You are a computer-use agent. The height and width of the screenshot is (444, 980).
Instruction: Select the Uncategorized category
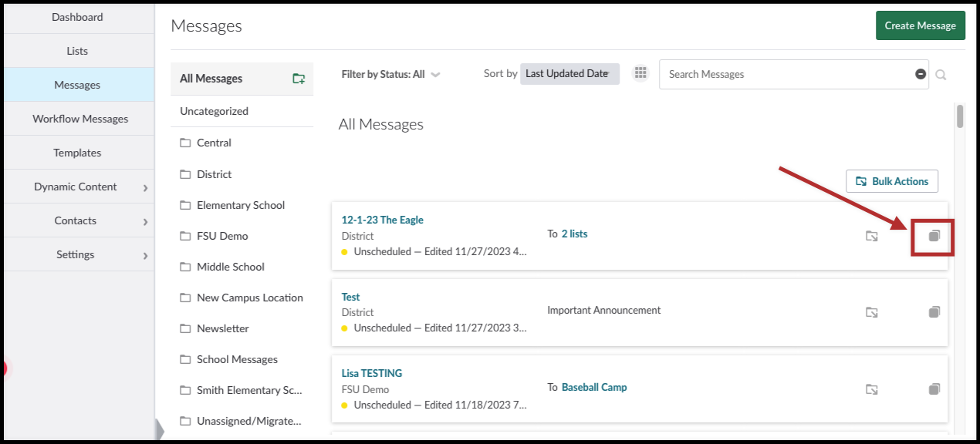tap(214, 111)
